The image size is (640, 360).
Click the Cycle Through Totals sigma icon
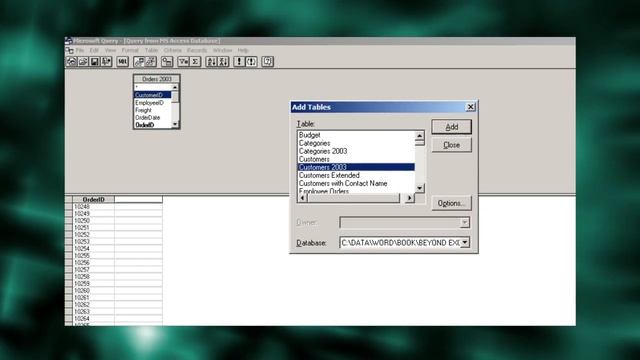tap(195, 62)
